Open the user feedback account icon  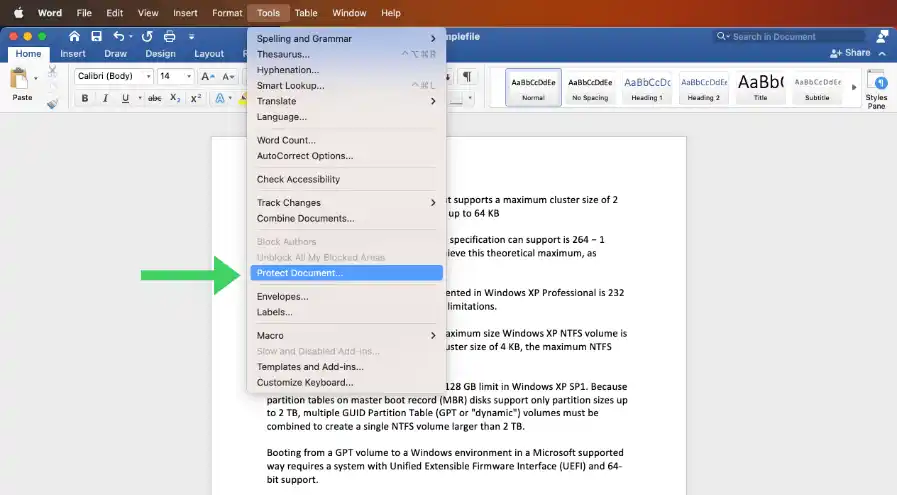pos(882,36)
